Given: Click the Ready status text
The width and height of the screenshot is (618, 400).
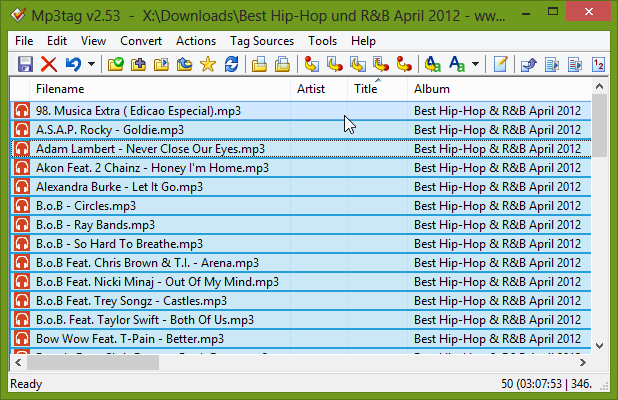Looking at the screenshot, I should pos(26,384).
